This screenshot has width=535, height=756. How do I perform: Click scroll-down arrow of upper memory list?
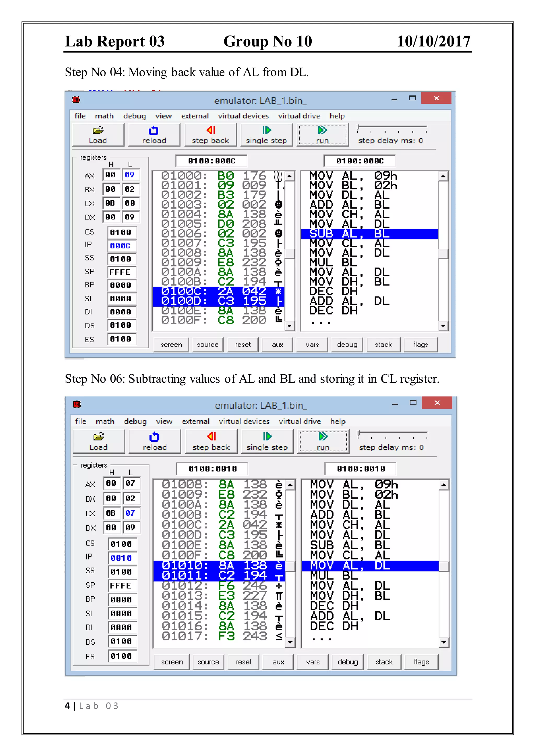pyautogui.click(x=289, y=326)
